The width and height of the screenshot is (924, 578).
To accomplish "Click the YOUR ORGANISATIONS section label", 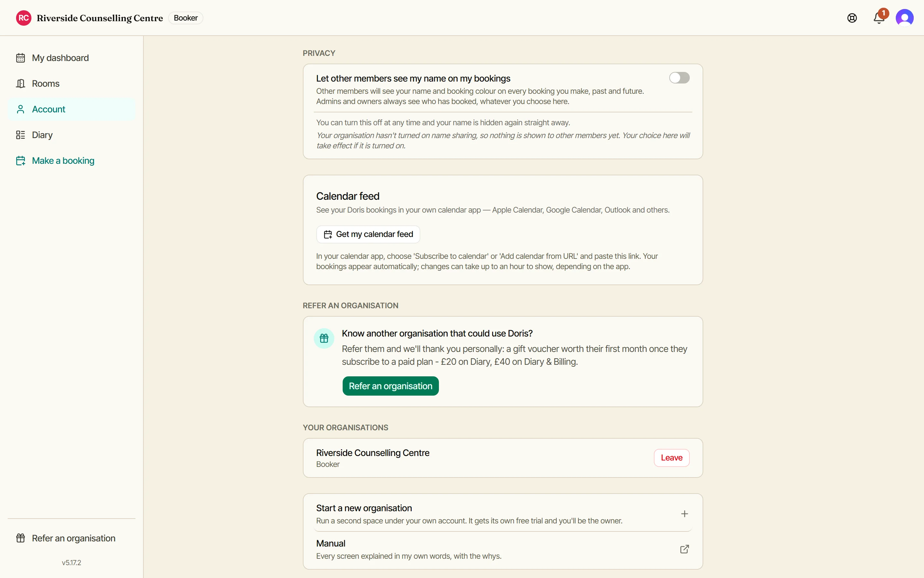I will coord(345,427).
